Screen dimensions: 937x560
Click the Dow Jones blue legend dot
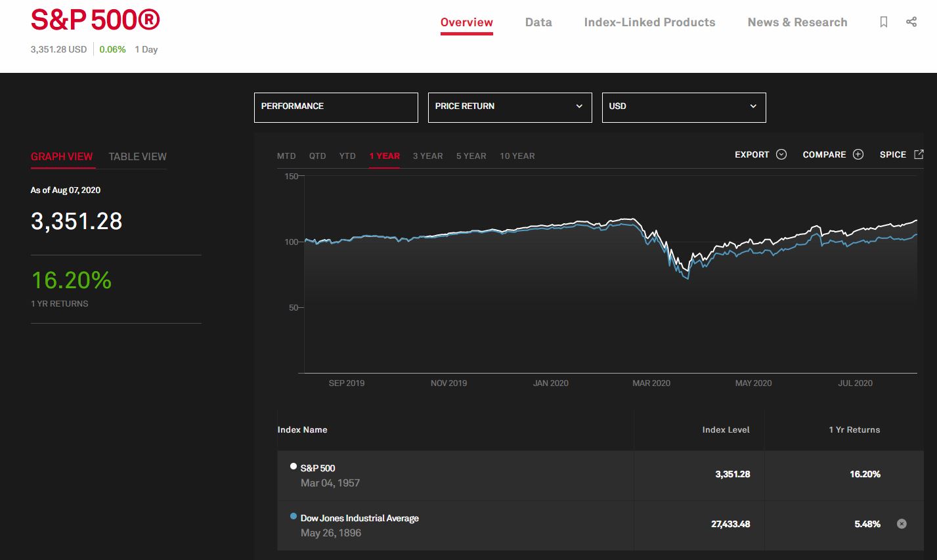294,516
